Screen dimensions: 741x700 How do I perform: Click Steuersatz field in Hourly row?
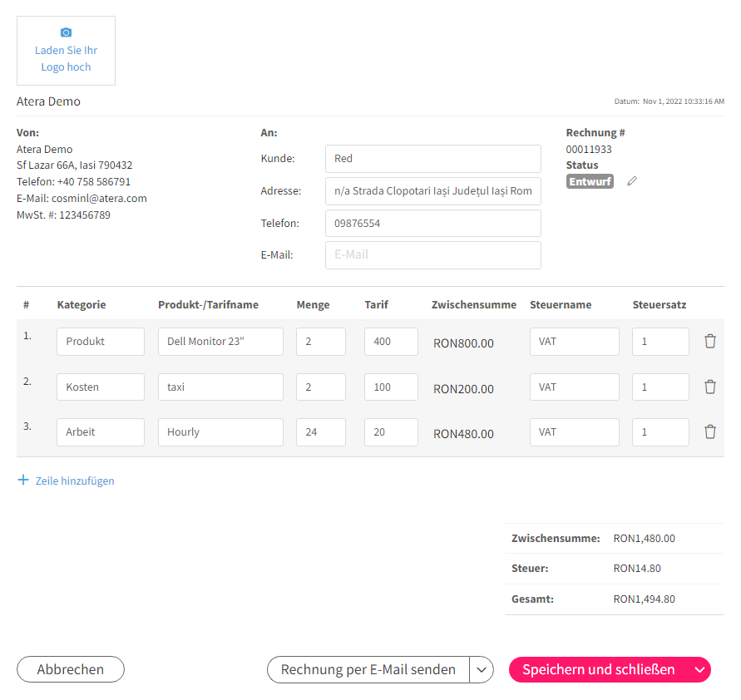pos(660,432)
